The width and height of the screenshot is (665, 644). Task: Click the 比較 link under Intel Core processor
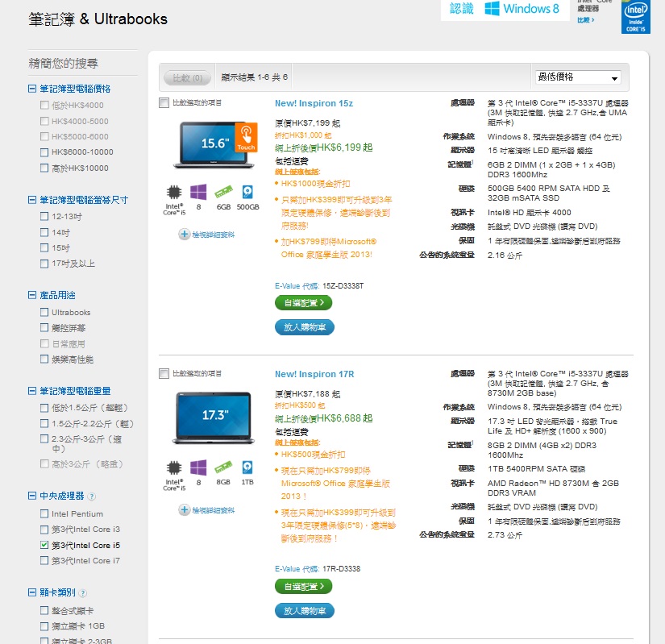tap(586, 20)
